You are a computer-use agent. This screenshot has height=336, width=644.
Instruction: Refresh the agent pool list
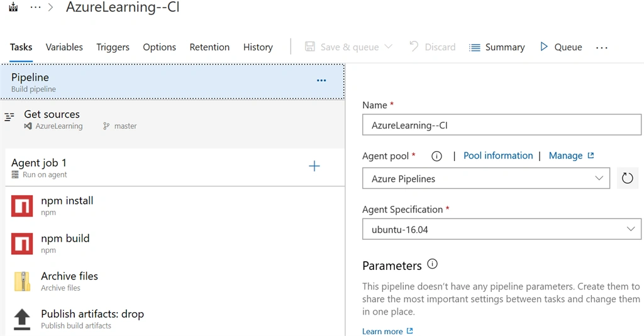pos(627,178)
